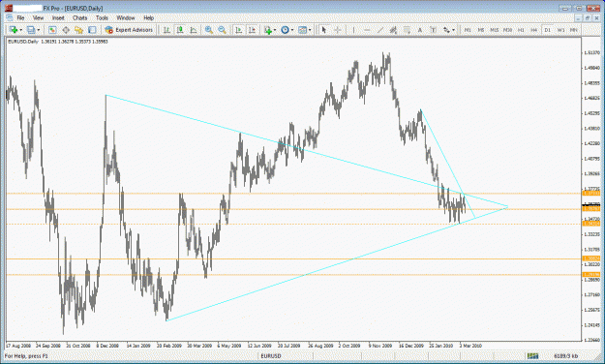Open the Window menu
Viewport: 605px width, 364px height.
coord(126,17)
